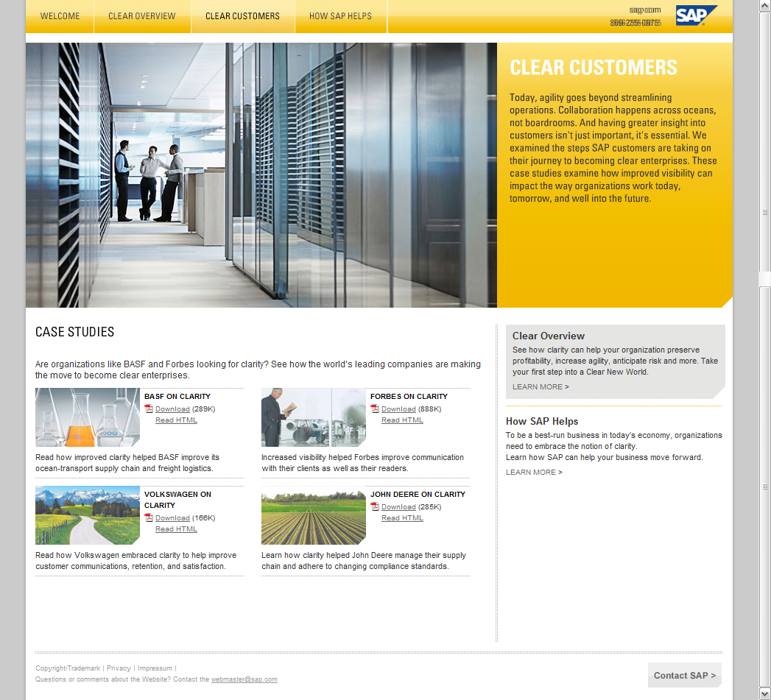
Task: Click the CLEAR CUSTOMERS banner title
Action: click(594, 68)
